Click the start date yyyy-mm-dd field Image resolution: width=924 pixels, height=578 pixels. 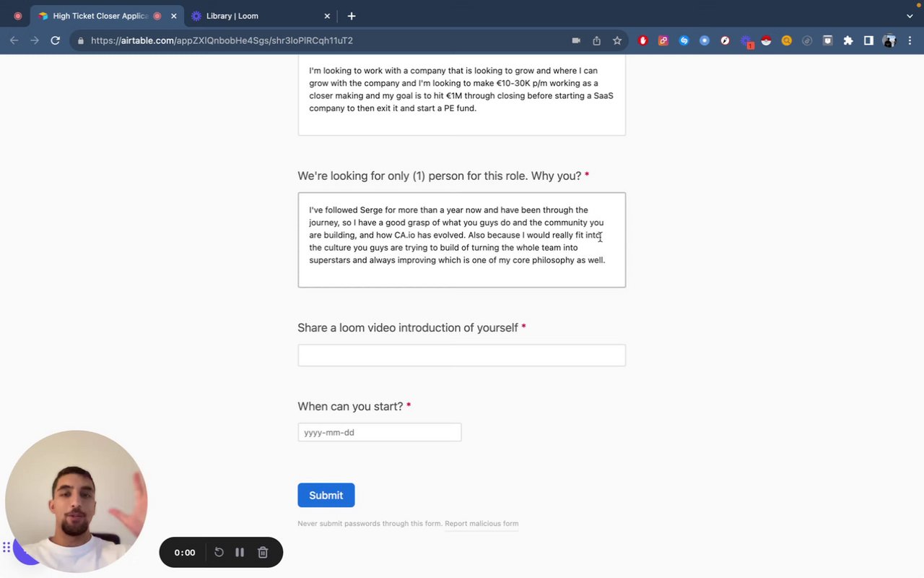tap(380, 432)
